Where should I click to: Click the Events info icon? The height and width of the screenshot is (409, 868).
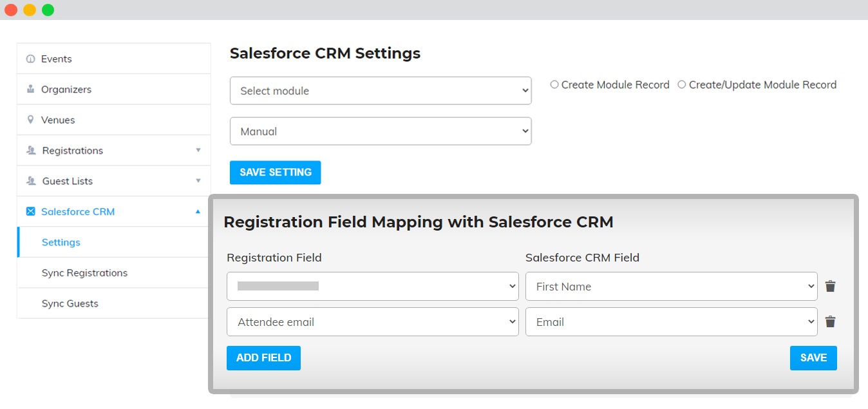(x=30, y=59)
